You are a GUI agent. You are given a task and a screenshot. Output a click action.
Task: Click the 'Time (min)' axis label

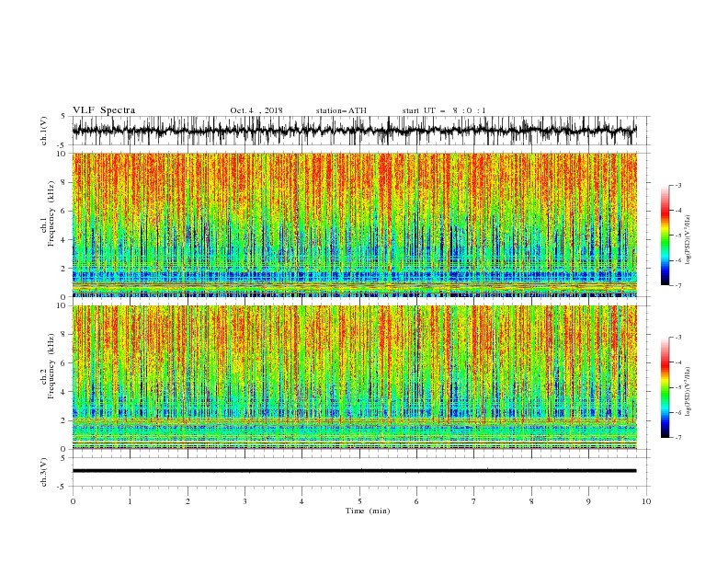(x=368, y=511)
